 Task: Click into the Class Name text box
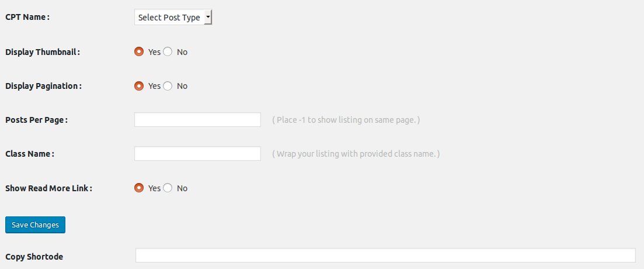[197, 154]
